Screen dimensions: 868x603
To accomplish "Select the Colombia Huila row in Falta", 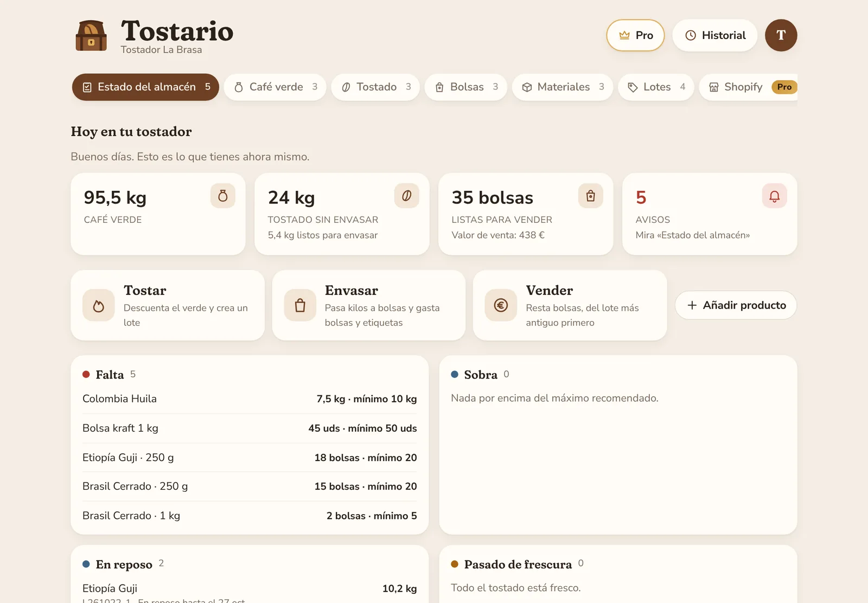I will (x=250, y=399).
